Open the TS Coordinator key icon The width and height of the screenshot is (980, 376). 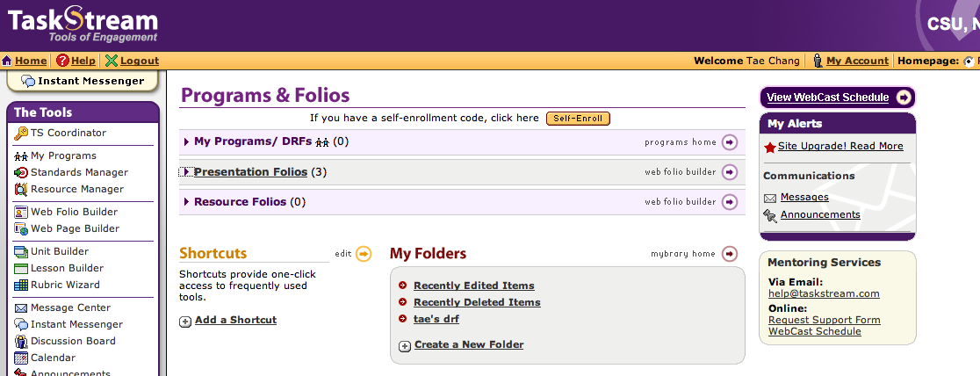pos(20,133)
